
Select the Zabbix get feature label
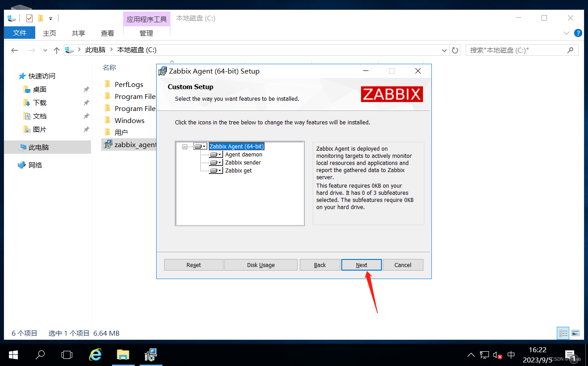238,171
